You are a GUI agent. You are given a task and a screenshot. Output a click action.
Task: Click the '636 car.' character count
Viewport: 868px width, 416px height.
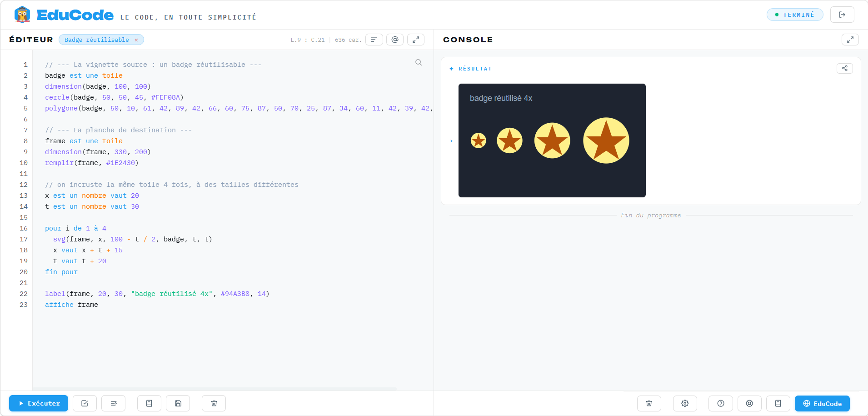[x=348, y=40]
